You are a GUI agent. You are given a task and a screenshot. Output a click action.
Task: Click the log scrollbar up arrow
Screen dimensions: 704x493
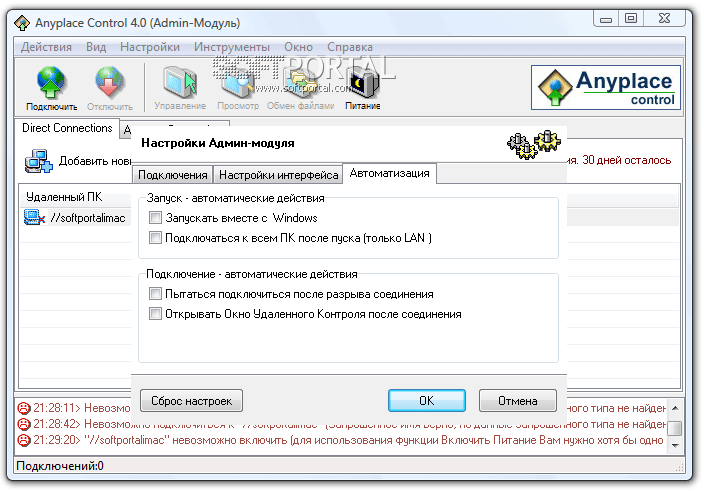point(675,408)
